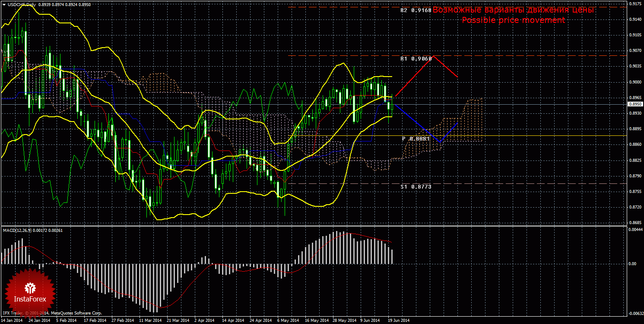Click the '5 Feb 2014' date label
The width and height of the screenshot is (644, 324).
tap(67, 321)
